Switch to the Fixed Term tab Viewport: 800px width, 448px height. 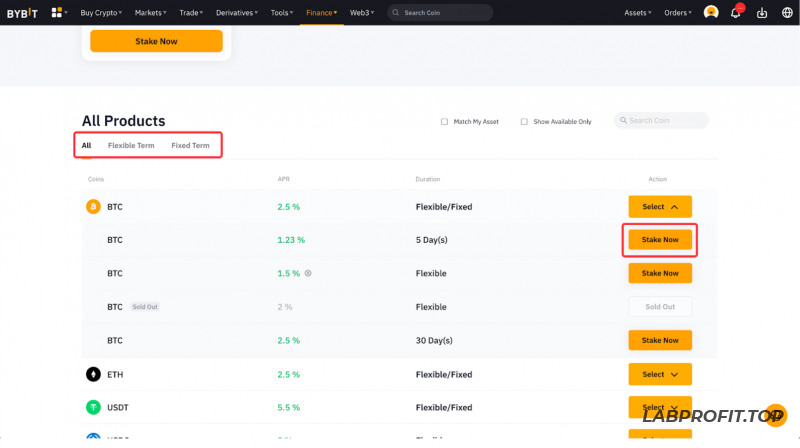point(190,146)
